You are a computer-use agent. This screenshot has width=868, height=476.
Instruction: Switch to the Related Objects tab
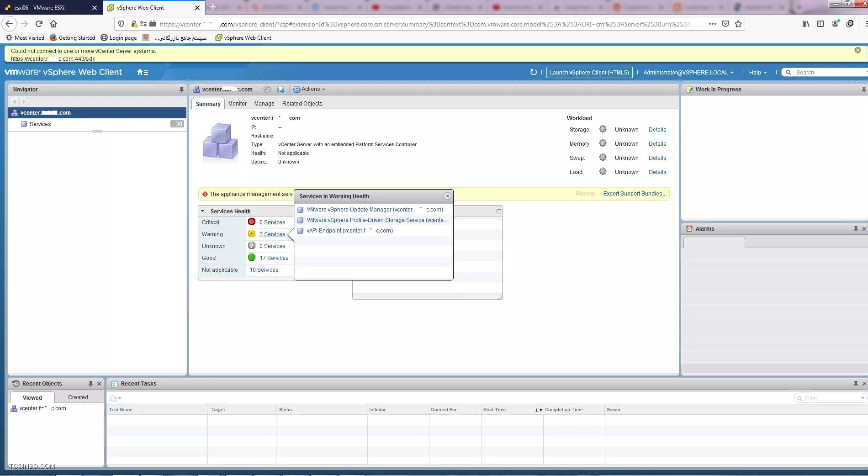pos(302,104)
